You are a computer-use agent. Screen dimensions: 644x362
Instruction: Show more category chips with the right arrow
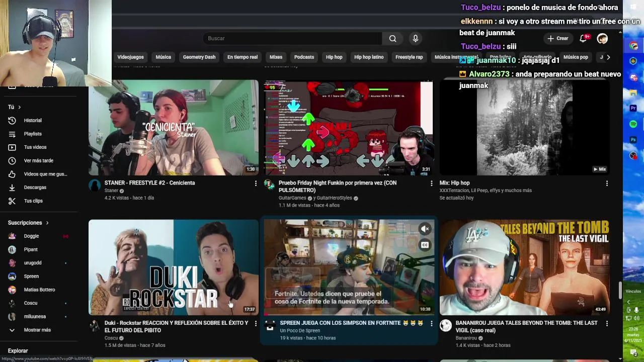pyautogui.click(x=608, y=57)
